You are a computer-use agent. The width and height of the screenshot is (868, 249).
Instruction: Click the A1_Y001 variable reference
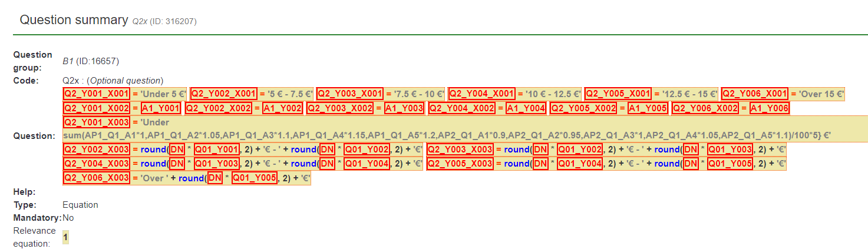tap(161, 108)
